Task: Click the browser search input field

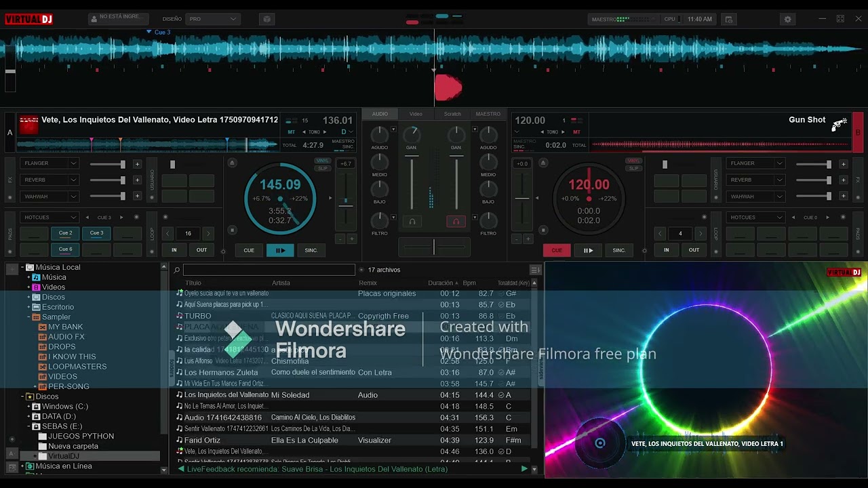Action: [x=269, y=270]
